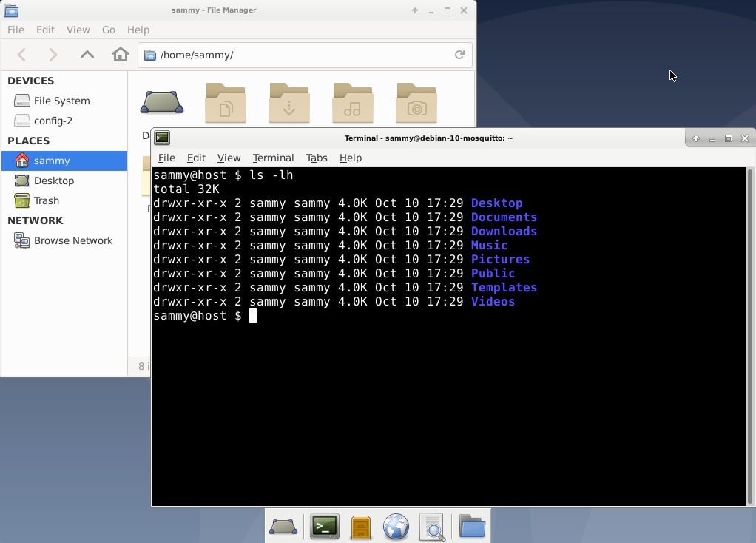Click the Videos link in terminal output
This screenshot has height=543, width=756.
click(x=493, y=302)
